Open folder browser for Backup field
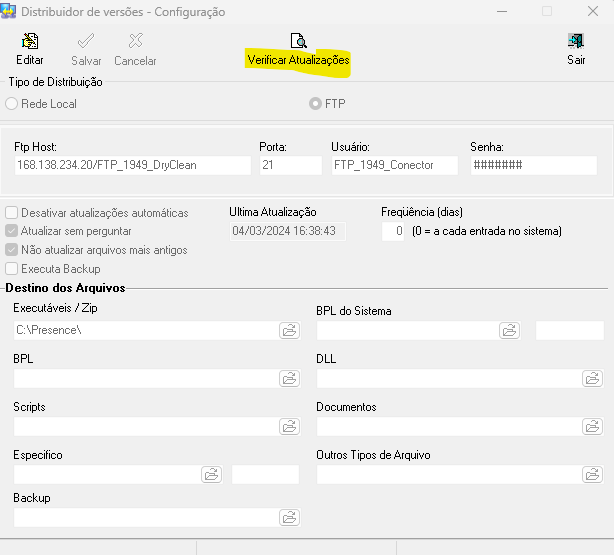Screen dimensions: 614x555 [x=289, y=517]
